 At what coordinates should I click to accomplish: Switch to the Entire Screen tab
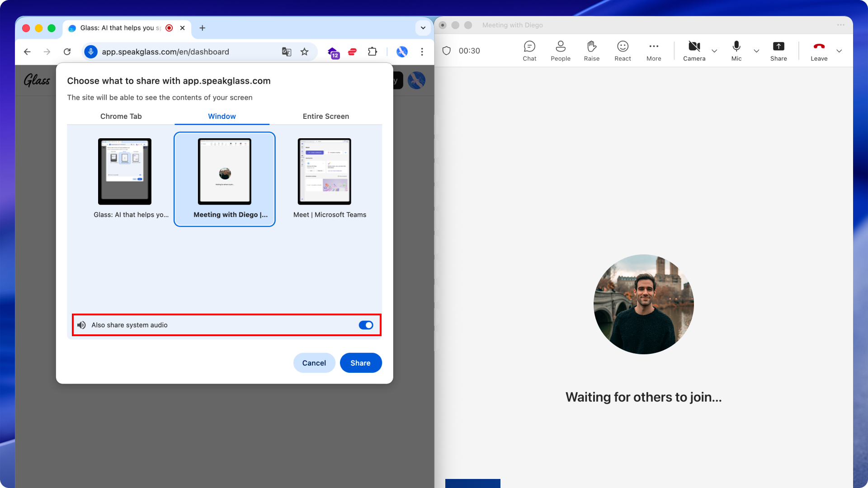coord(325,116)
